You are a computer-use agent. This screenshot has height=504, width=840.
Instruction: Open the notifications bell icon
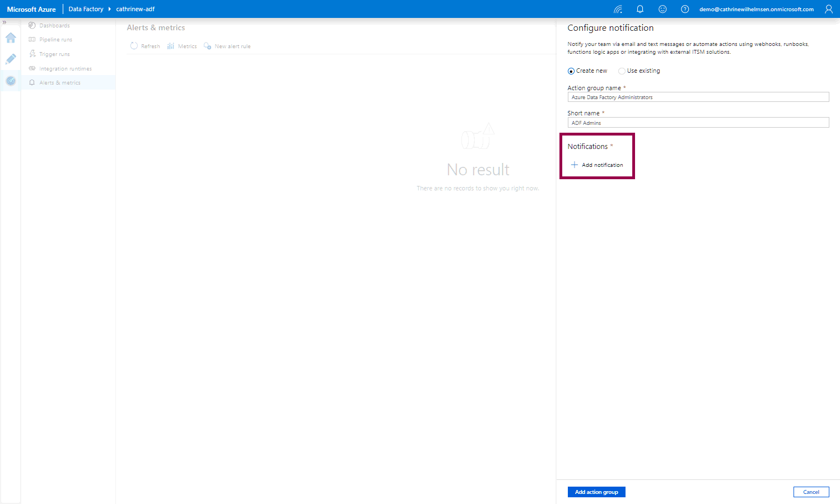[640, 9]
